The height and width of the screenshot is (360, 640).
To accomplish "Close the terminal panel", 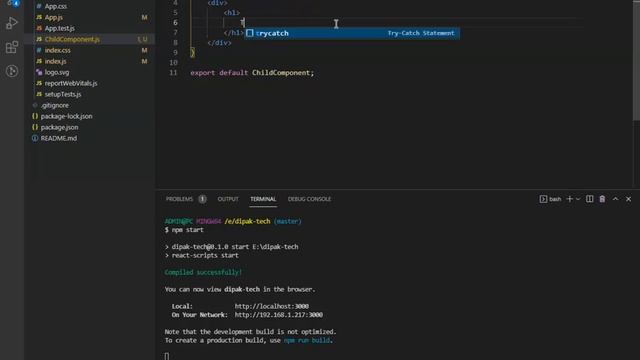I will coord(629,199).
